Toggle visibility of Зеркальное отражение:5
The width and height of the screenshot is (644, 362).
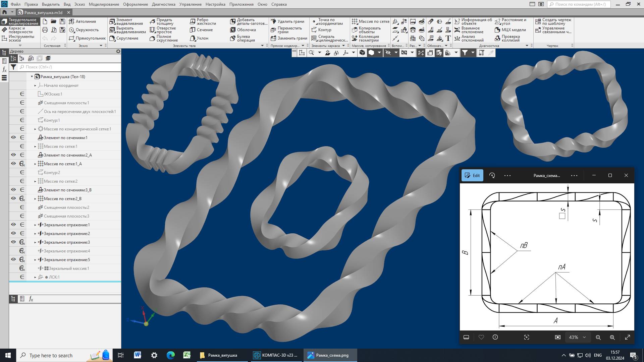(x=13, y=259)
